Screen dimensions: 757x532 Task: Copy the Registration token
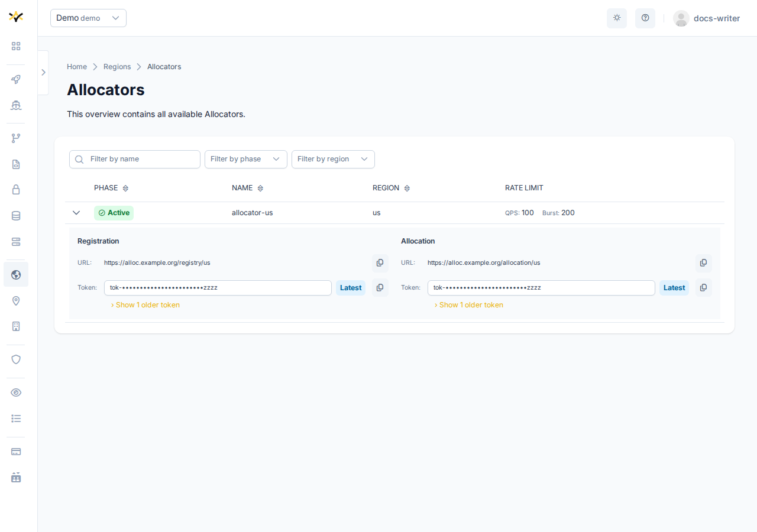point(380,287)
